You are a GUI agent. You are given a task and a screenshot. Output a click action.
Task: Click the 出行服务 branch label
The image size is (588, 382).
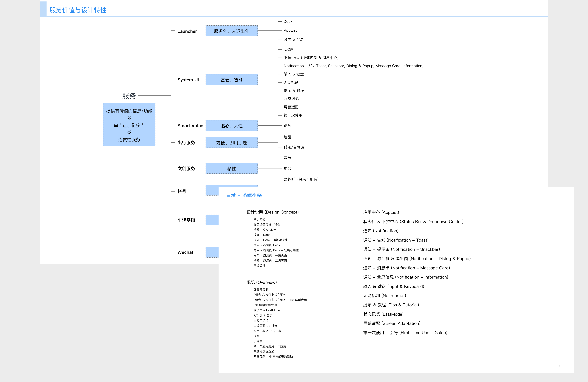pos(186,143)
